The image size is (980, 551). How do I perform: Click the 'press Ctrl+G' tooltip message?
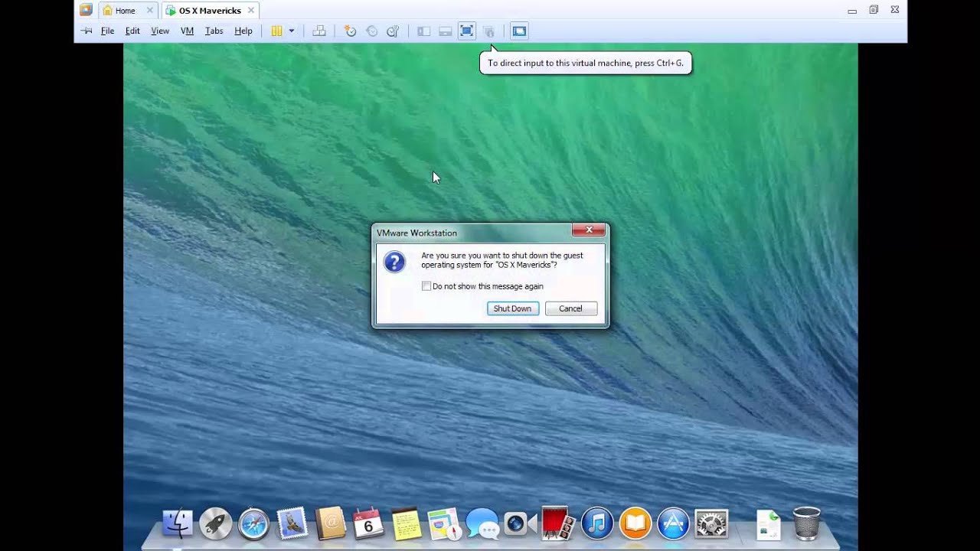point(586,63)
